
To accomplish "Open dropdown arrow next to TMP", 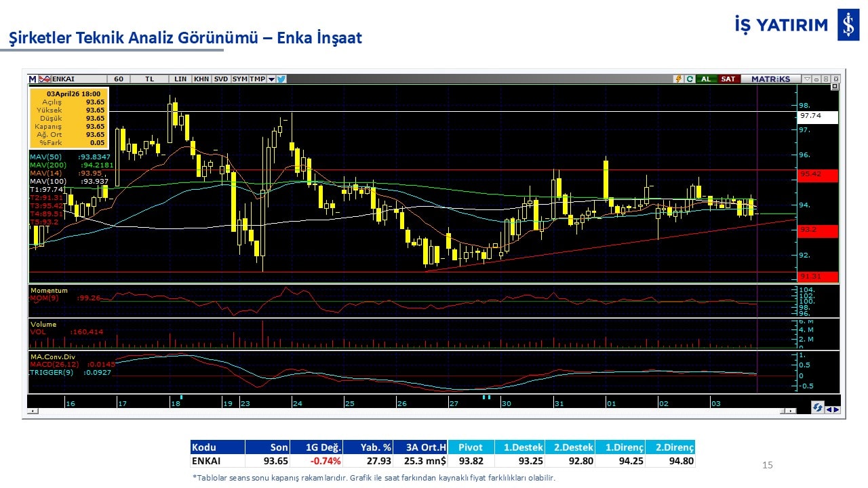I will (271, 79).
